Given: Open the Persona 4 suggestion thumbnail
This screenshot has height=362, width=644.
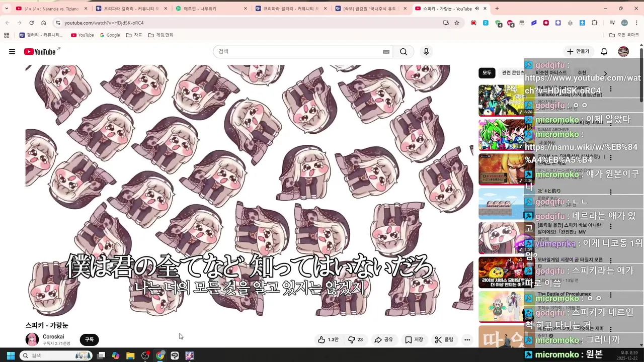Looking at the screenshot, I should click(506, 100).
